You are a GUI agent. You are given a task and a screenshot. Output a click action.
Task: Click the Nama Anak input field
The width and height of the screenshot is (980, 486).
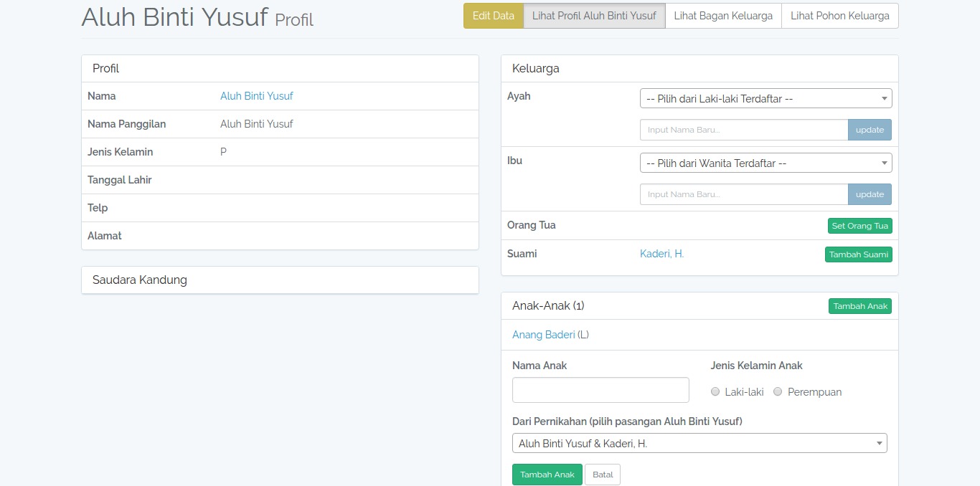pyautogui.click(x=600, y=389)
